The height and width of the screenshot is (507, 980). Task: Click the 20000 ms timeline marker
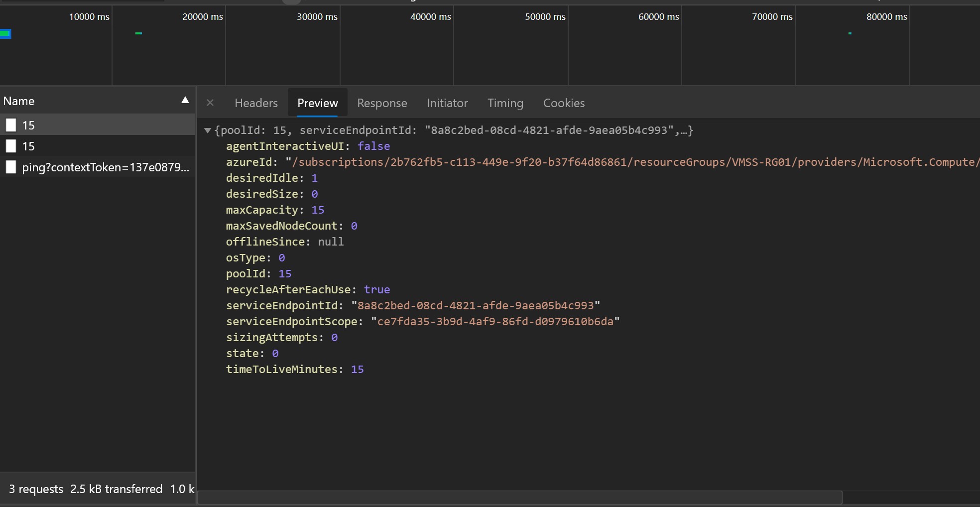(202, 16)
